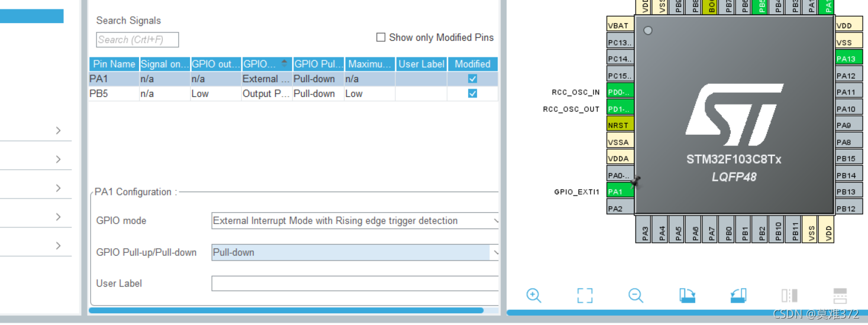Sort by GPIO output level column header
Screen dimensions: 868x325
[216, 64]
